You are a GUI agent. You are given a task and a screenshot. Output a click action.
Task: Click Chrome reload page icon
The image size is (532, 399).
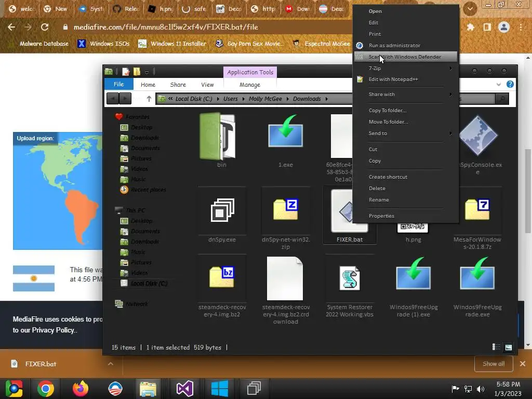point(45,27)
